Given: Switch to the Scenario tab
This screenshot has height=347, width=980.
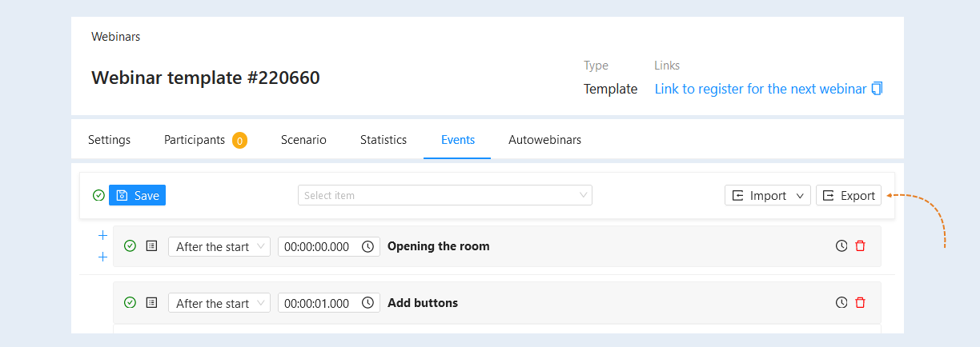Looking at the screenshot, I should [x=303, y=140].
